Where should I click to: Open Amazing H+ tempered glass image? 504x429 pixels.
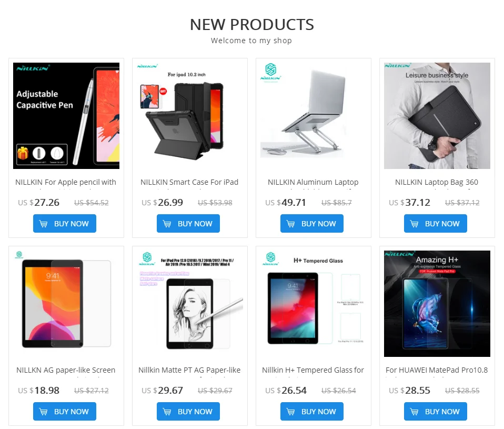437,304
